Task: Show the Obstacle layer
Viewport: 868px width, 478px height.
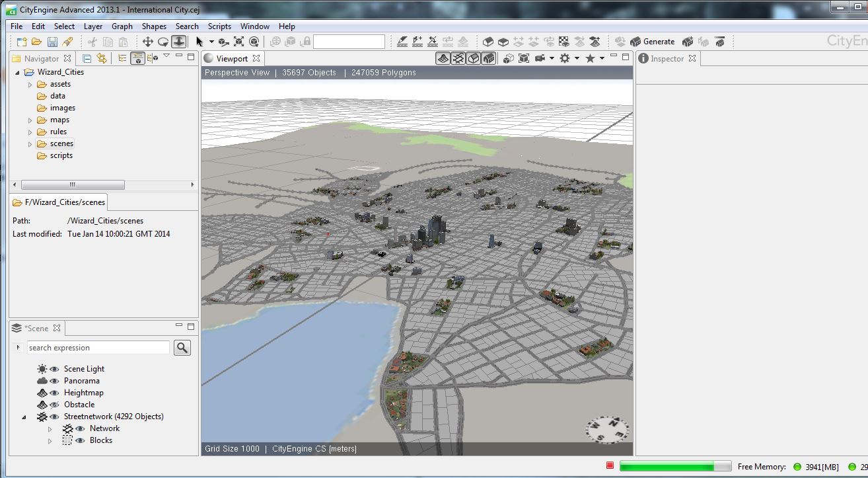Action: point(54,405)
